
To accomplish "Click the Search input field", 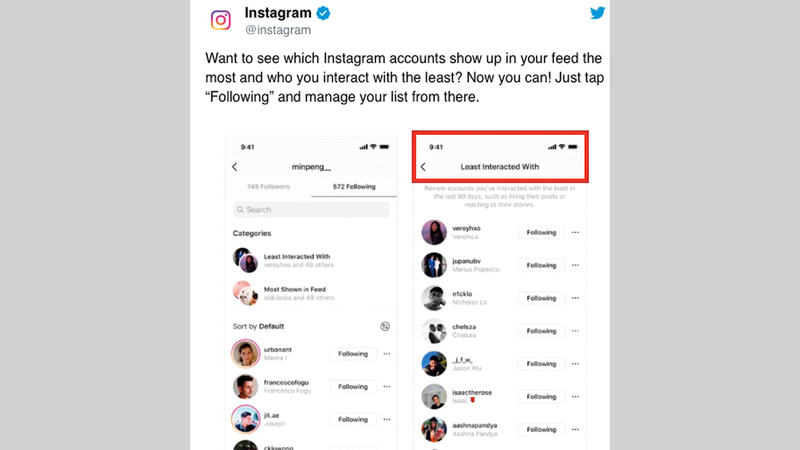I will tap(311, 210).
